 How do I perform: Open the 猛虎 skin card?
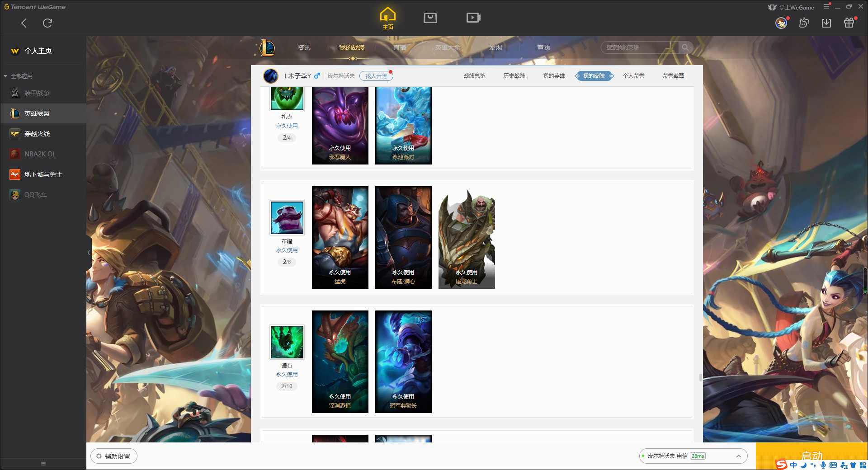click(x=340, y=237)
